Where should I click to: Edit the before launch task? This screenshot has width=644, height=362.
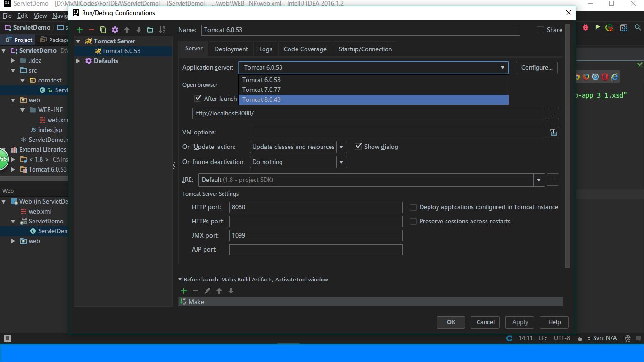(207, 291)
